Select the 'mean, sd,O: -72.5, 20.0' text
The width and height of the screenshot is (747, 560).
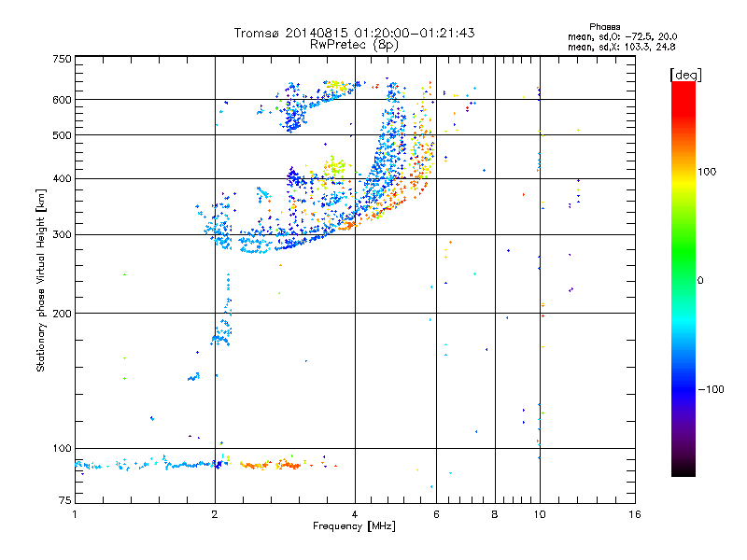[622, 36]
